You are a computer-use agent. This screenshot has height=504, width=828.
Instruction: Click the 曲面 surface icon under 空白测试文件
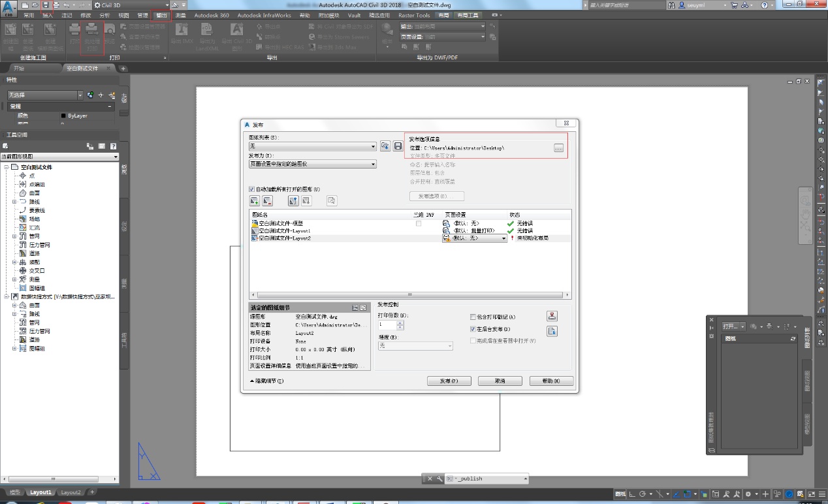point(23,193)
